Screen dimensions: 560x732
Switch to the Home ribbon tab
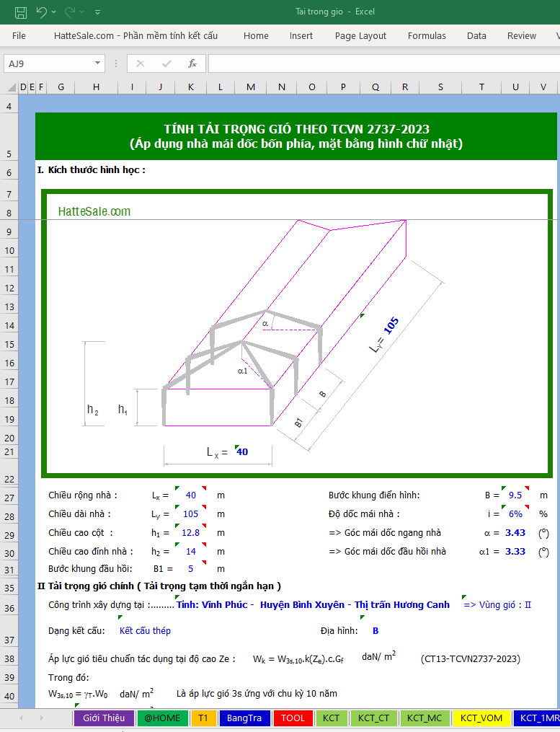click(x=256, y=36)
